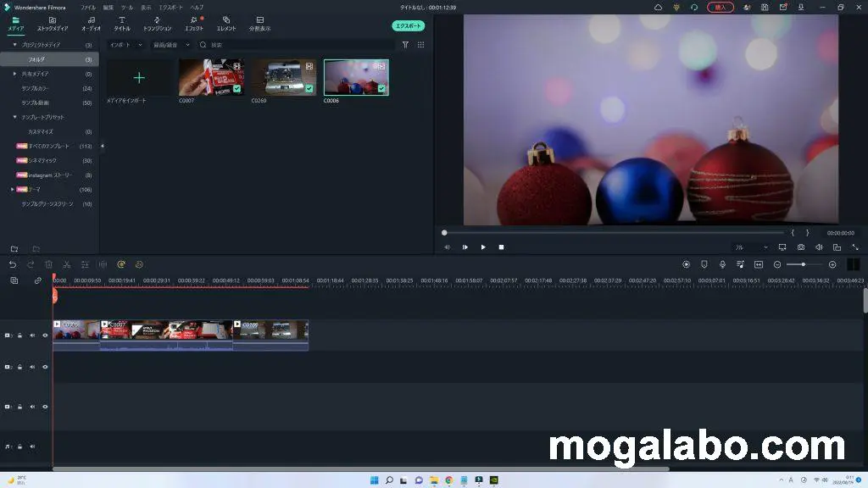Click the zoom-in plus icon for timeline

pyautogui.click(x=832, y=264)
